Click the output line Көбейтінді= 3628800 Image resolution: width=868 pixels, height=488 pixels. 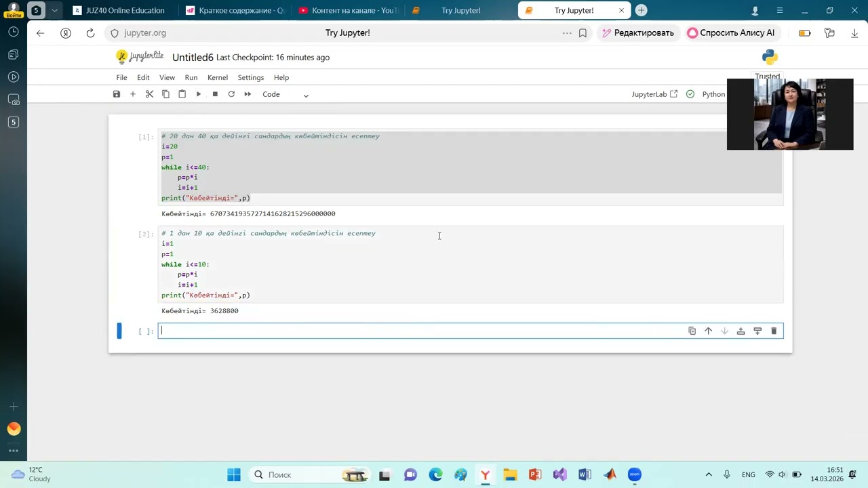click(x=200, y=311)
